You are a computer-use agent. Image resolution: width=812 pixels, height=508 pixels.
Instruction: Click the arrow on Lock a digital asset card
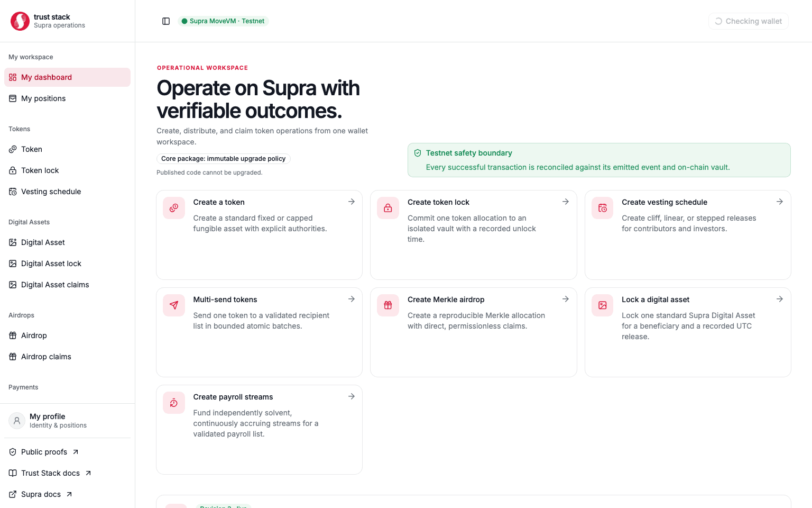tap(780, 299)
